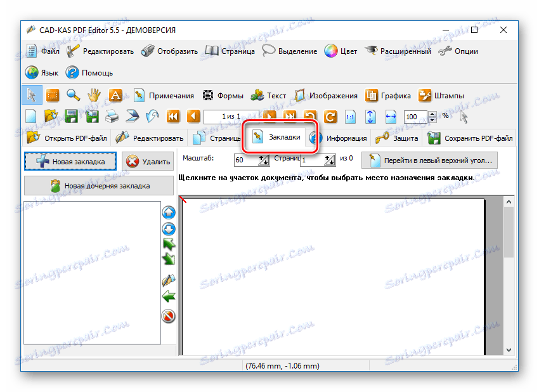The image size is (539, 392).
Task: Switch to Сохранить PDF-файл tab
Action: pos(471,138)
